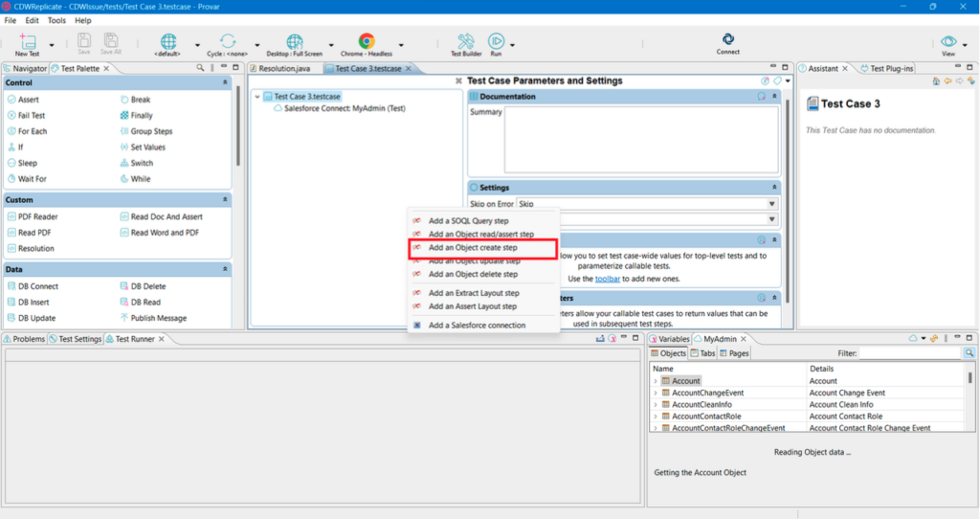The height and width of the screenshot is (519, 980).
Task: Click the search icon beside Filter field
Action: tap(969, 353)
